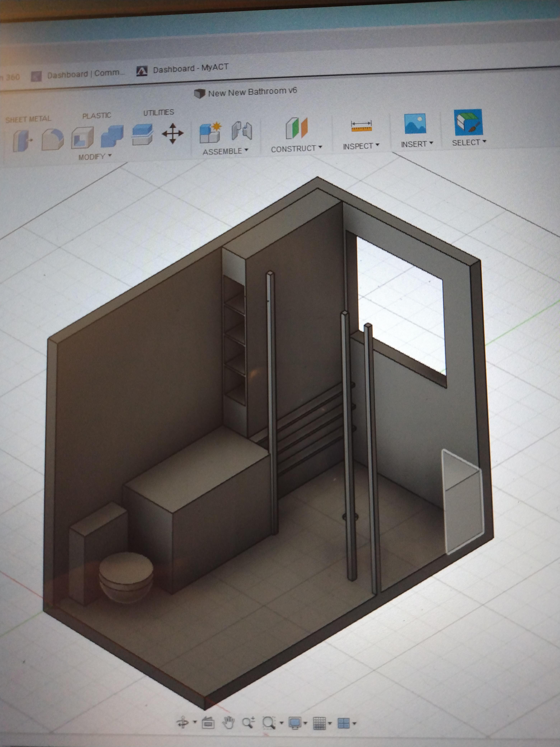Open the MODIFY dropdown menu
The image size is (560, 747).
click(x=95, y=157)
